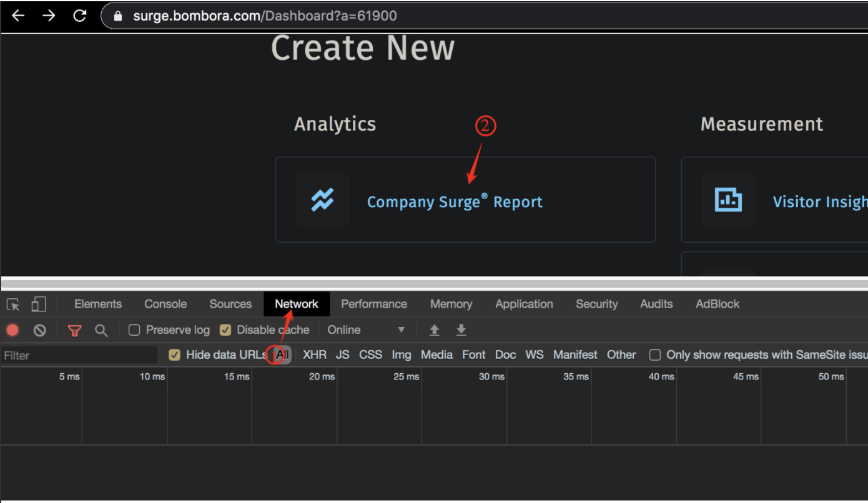Uncheck Hide data URLs checkbox
868x503 pixels.
[x=175, y=355]
